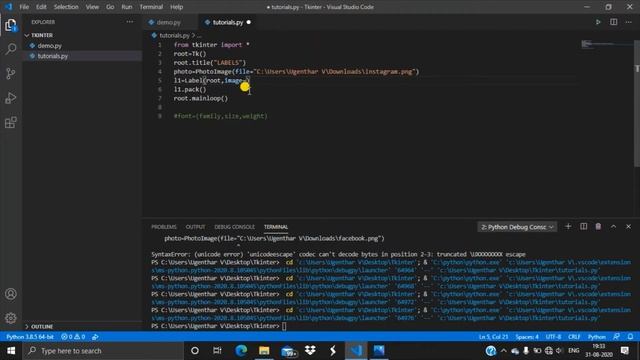640x360 pixels.
Task: Open the Windows Start menu
Action: 11,351
